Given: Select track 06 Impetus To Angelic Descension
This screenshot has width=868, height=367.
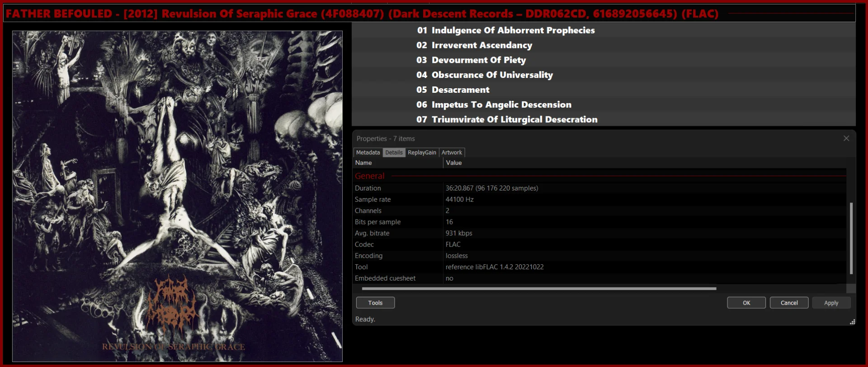Looking at the screenshot, I should [604, 105].
